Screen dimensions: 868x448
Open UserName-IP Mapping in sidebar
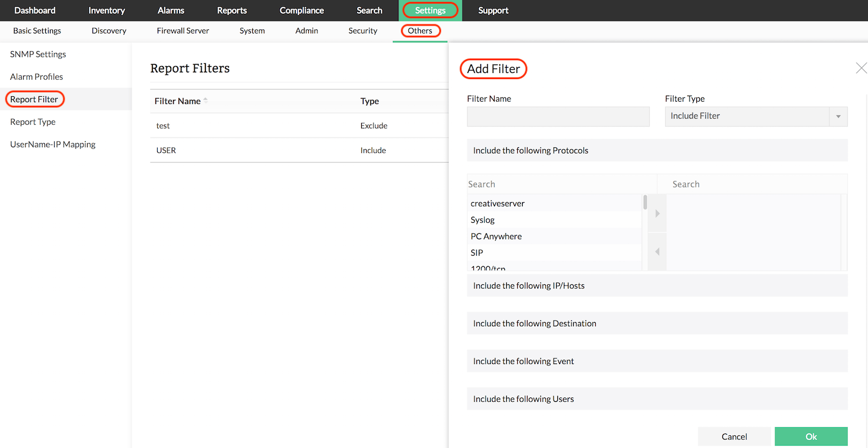tap(52, 144)
